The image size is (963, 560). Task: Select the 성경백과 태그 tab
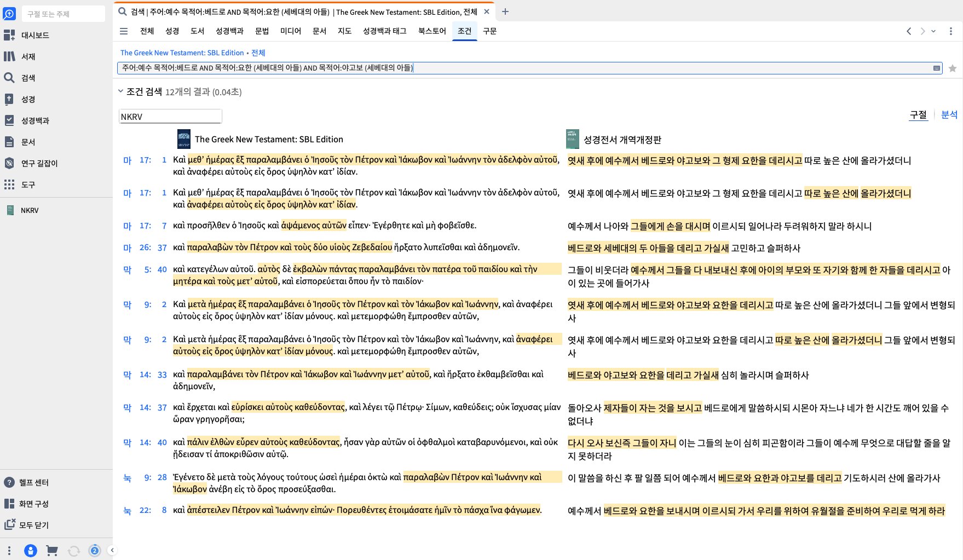click(x=385, y=31)
